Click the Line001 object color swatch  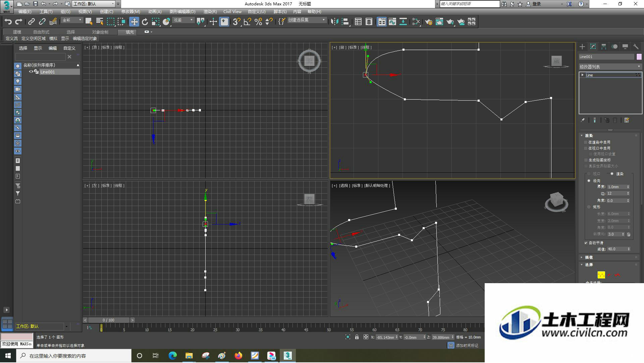pos(639,57)
